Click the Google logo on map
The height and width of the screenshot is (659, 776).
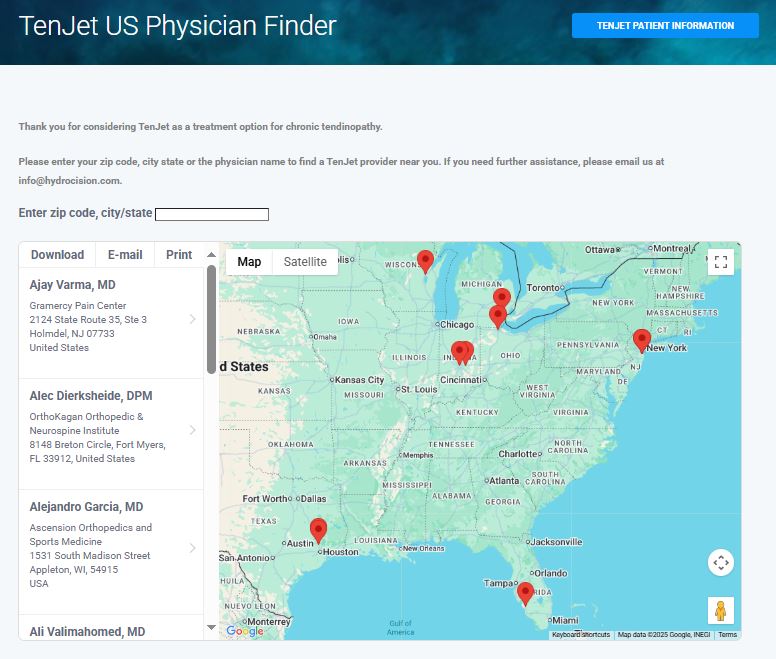pos(245,631)
